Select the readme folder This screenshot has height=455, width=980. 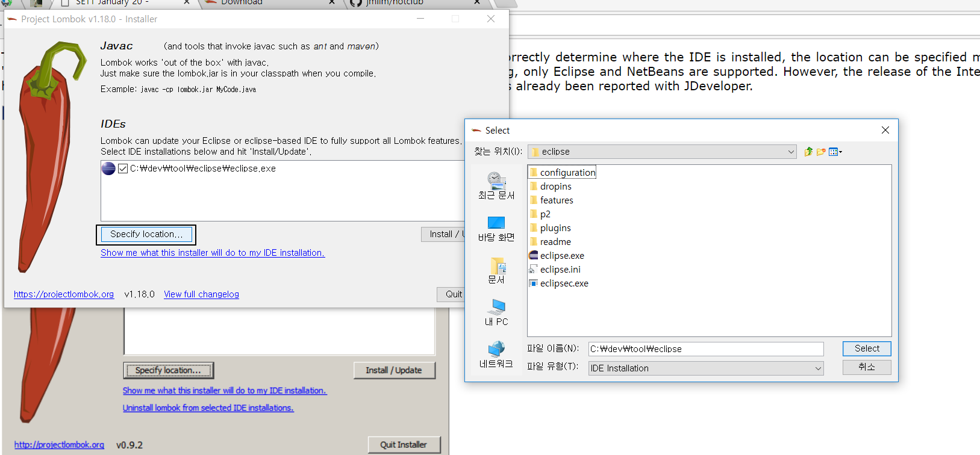point(551,242)
